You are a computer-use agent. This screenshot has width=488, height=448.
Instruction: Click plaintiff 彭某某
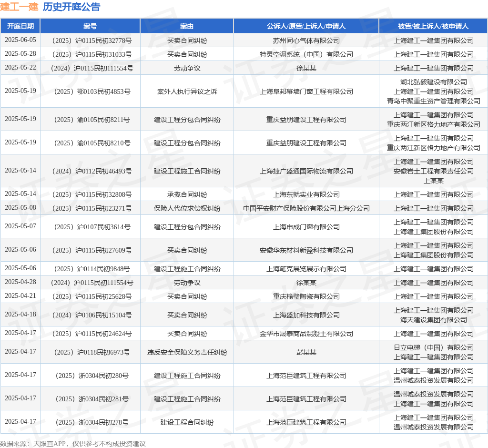coord(306,352)
